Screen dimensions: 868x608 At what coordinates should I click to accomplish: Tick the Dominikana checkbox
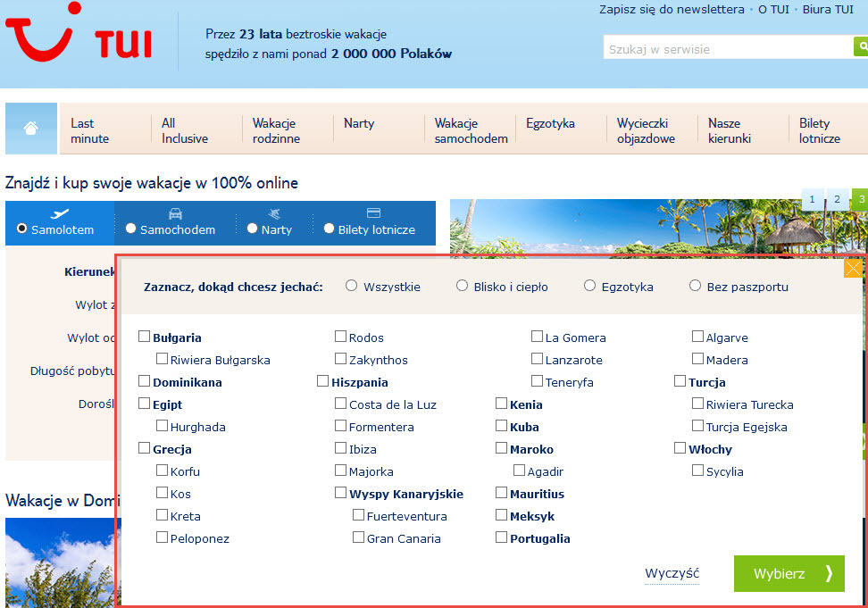point(144,380)
